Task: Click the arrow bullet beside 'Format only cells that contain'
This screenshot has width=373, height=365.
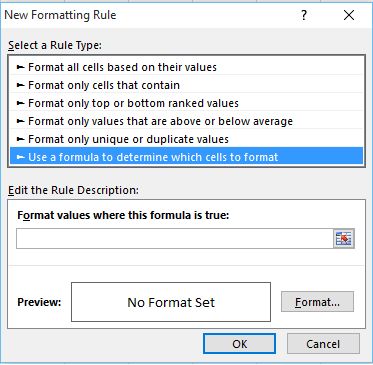Action: pos(21,85)
